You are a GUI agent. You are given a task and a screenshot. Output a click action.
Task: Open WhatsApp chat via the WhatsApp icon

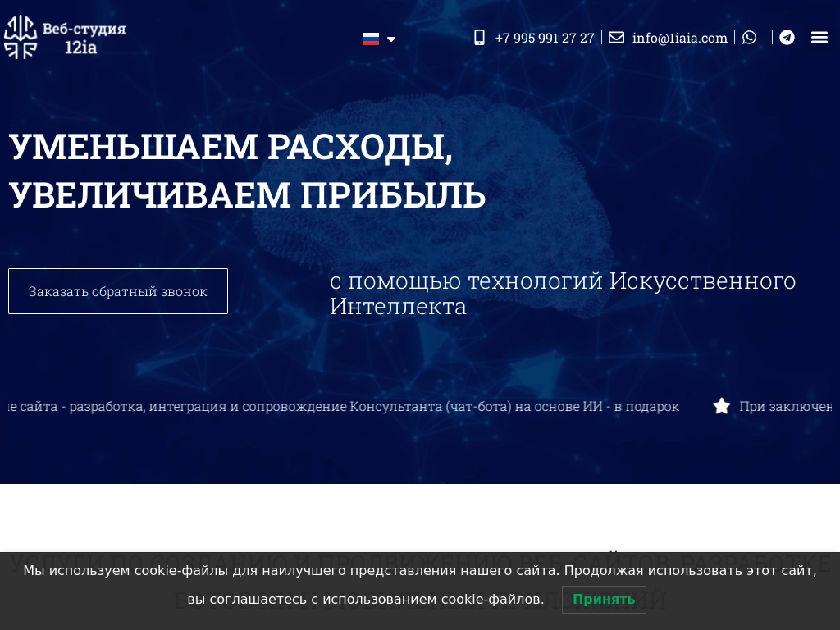tap(749, 37)
